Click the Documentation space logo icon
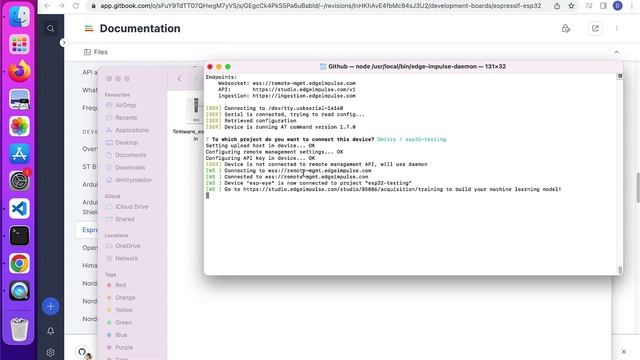640x360 pixels. (x=89, y=28)
